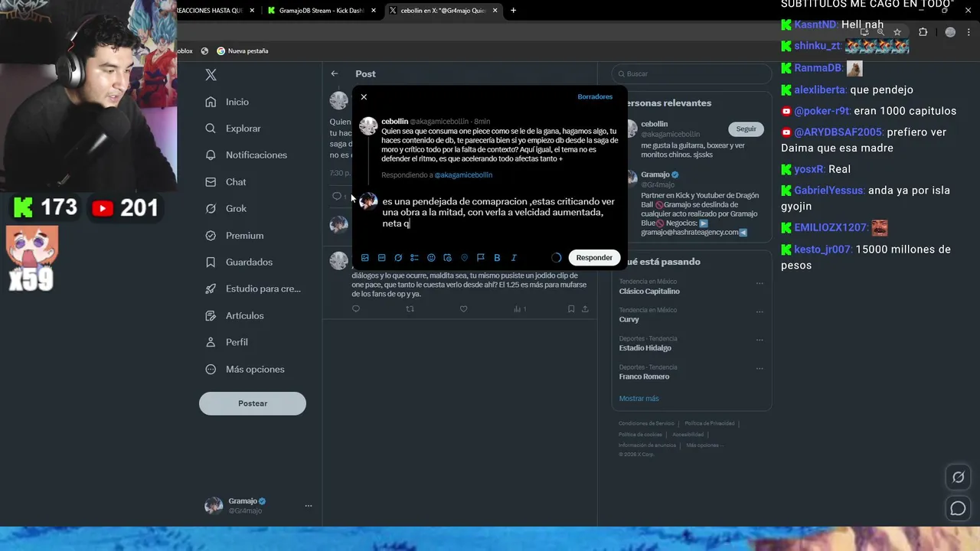
Task: Follow cebollin with Seguir button
Action: pos(746,129)
